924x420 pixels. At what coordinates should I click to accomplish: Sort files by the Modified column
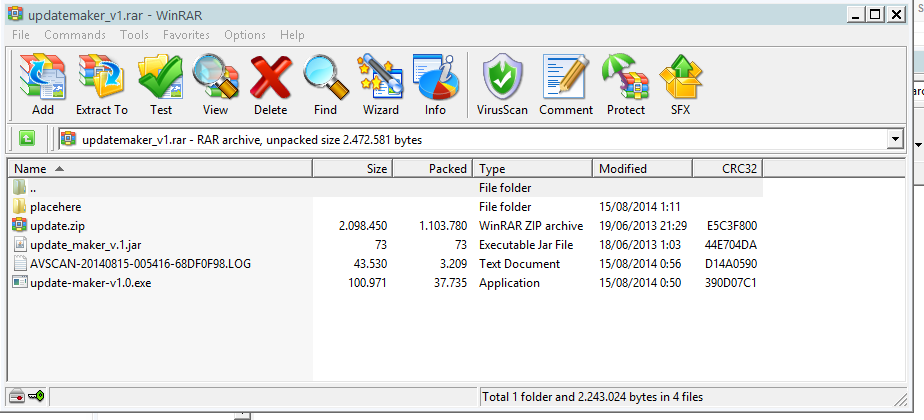point(643,168)
